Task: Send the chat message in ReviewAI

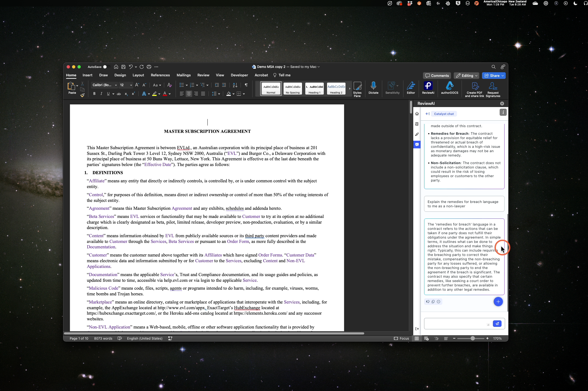Action: click(x=497, y=323)
